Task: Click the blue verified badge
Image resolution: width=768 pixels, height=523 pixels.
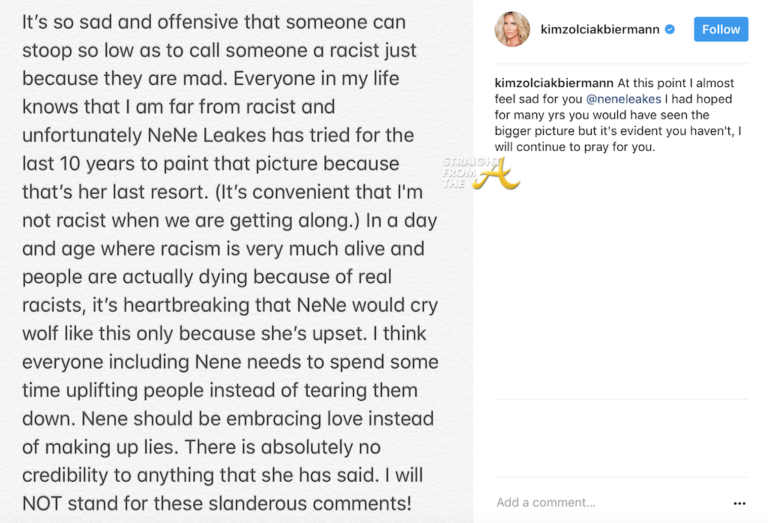Action: point(670,30)
